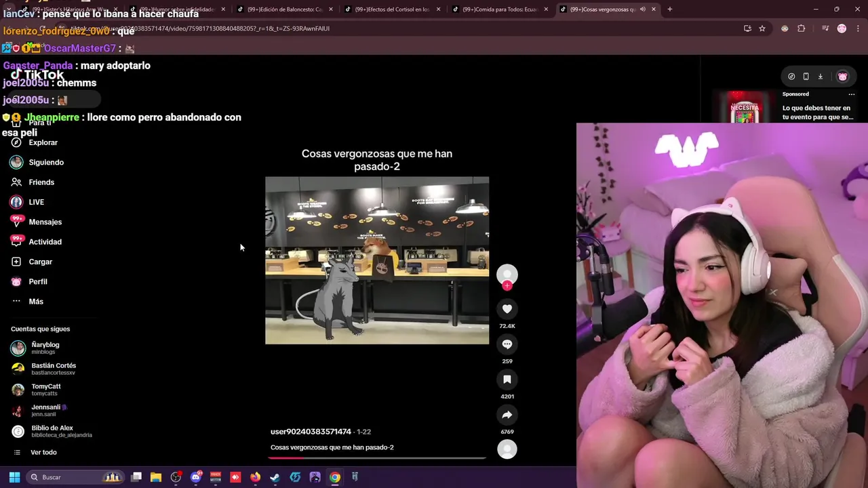
Task: Open a new browser tab
Action: pos(670,9)
